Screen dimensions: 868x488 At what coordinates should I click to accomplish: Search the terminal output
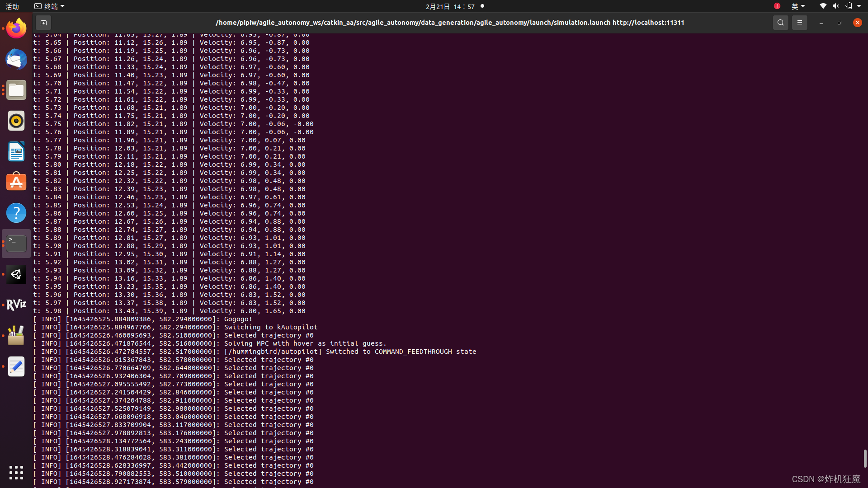point(780,23)
